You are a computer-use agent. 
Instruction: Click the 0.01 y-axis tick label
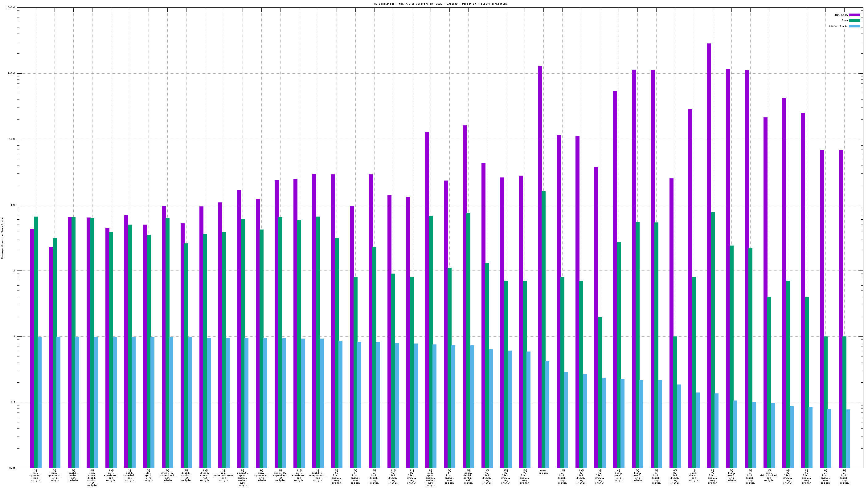click(12, 468)
